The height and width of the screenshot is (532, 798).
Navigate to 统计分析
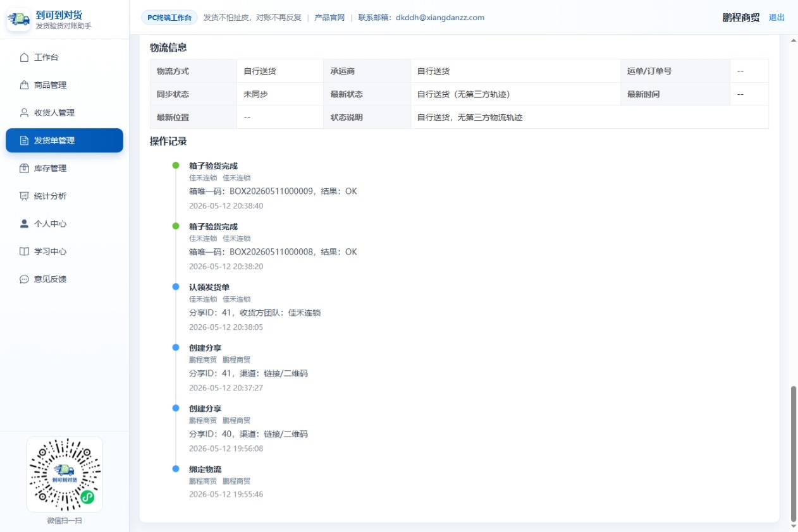click(x=64, y=196)
